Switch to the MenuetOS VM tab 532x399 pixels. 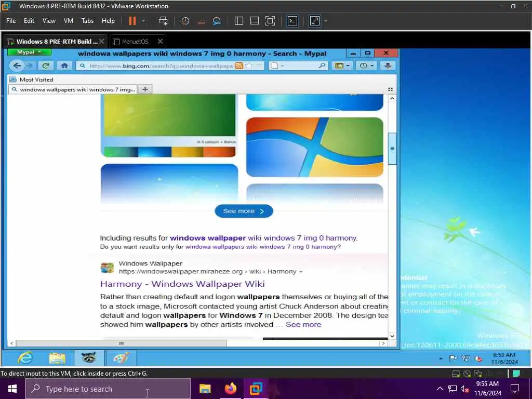pos(135,42)
